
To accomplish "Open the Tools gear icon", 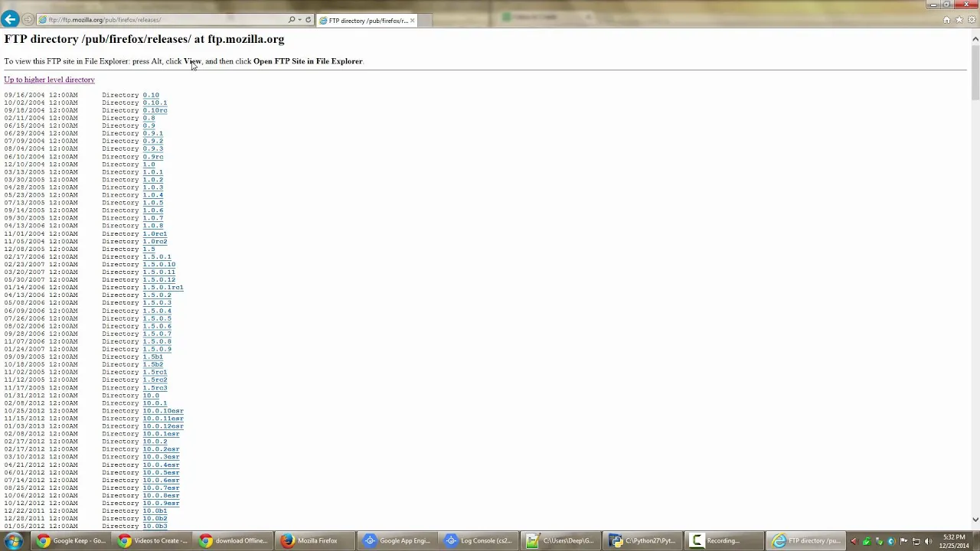I will pos(972,20).
